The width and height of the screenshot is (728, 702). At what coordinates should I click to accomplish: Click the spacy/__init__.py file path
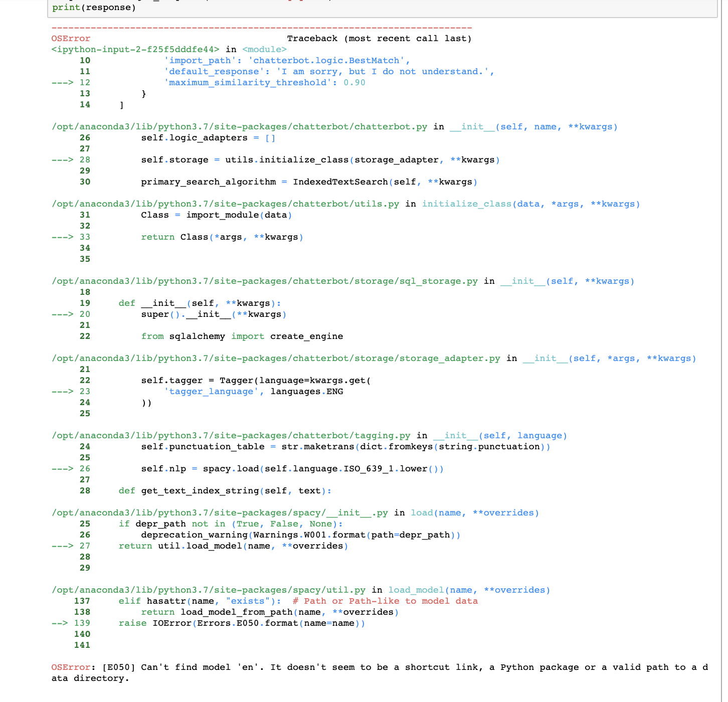220,513
